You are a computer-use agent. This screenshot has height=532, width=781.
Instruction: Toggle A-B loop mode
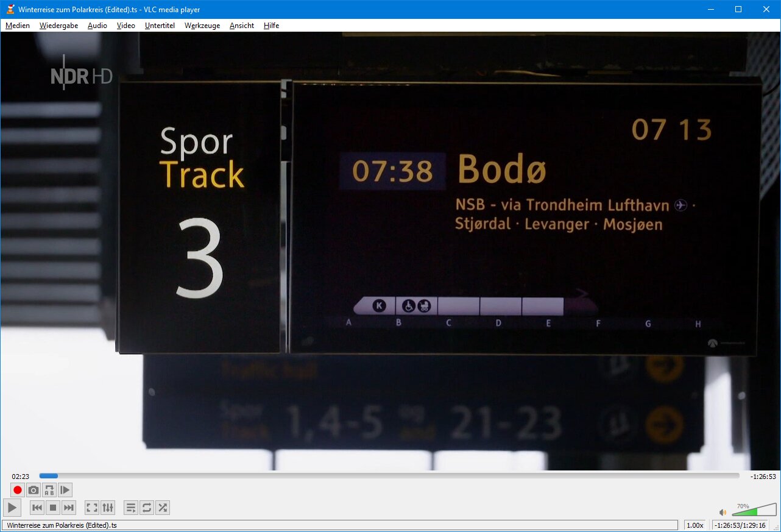click(49, 490)
